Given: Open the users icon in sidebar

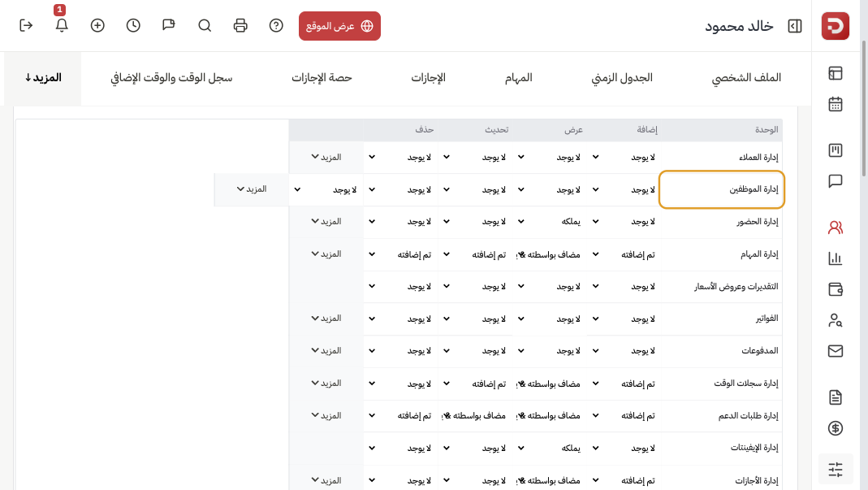Looking at the screenshot, I should (x=835, y=228).
